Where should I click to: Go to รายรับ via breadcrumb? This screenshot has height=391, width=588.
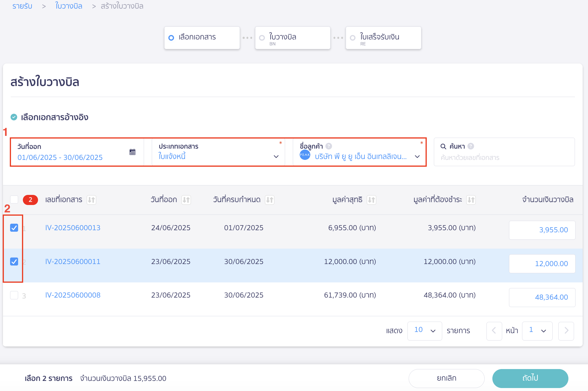tap(22, 6)
